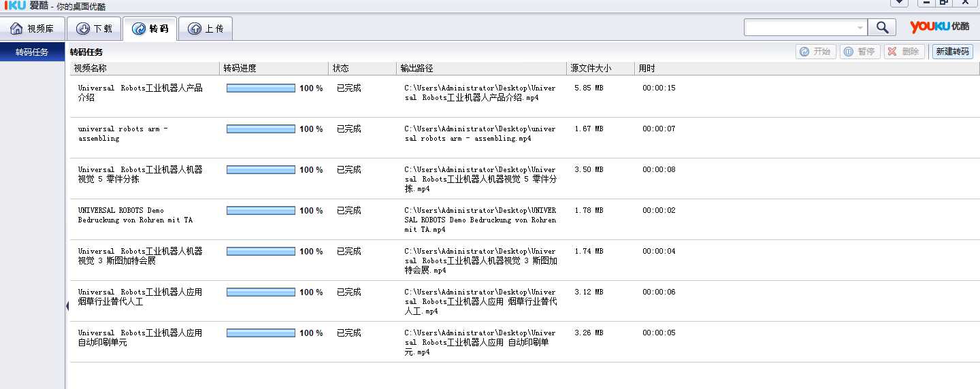Click the progress bar of 自动印刷单元 row
Screen dimensions: 980x389
pos(261,333)
